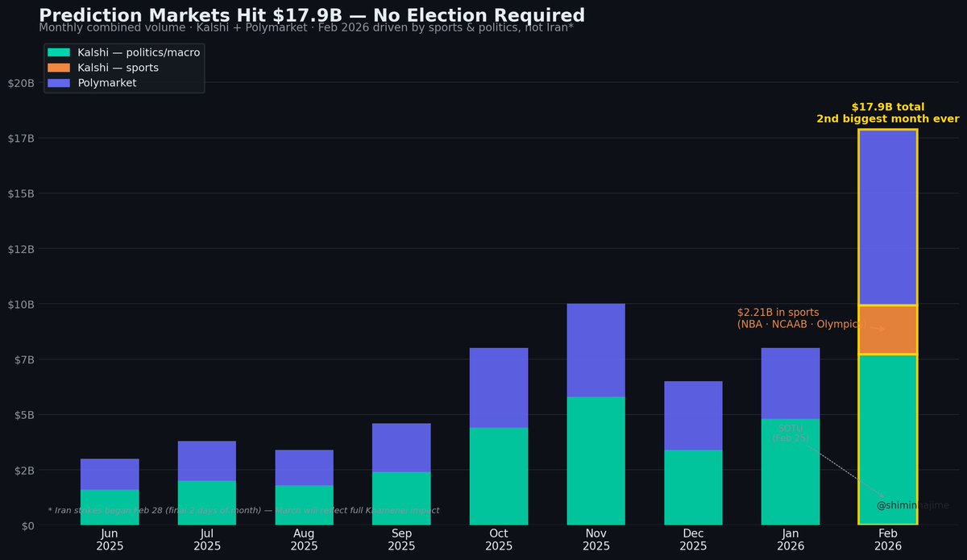Click the purple Polymarket segment of Aug 2025 bar
967x560 pixels.
point(304,468)
